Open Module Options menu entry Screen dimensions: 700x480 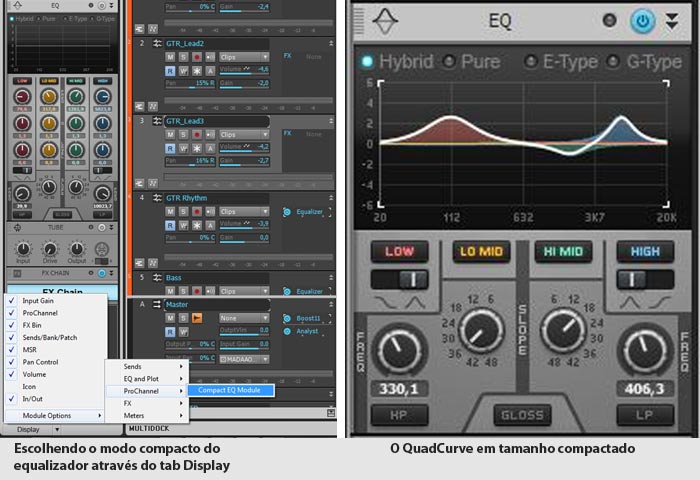55,416
